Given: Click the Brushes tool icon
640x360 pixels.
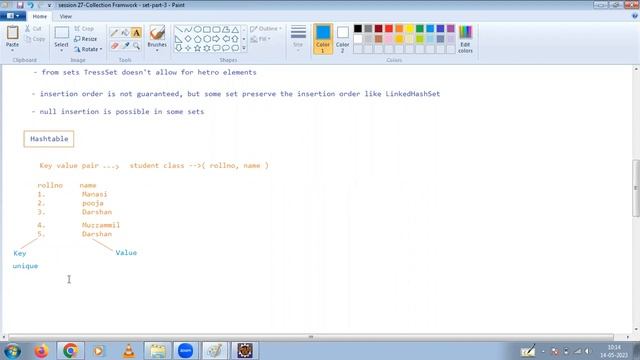Looking at the screenshot, I should point(157,33).
